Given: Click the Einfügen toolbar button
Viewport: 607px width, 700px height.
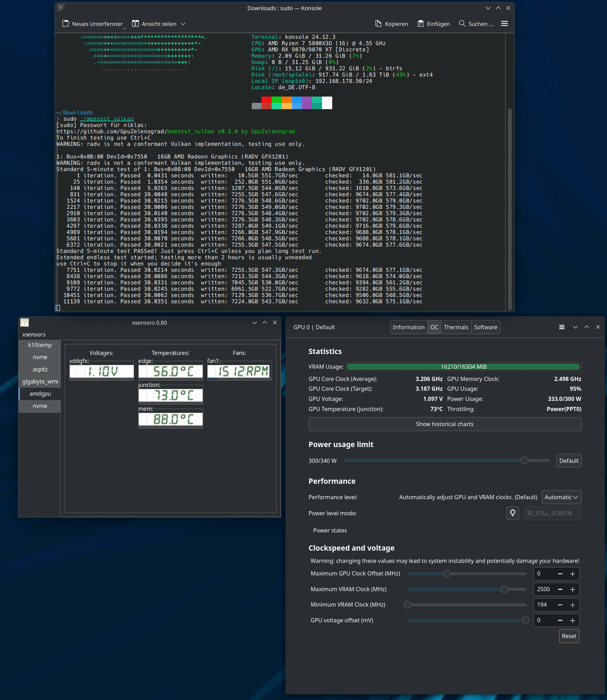Looking at the screenshot, I should coord(434,24).
